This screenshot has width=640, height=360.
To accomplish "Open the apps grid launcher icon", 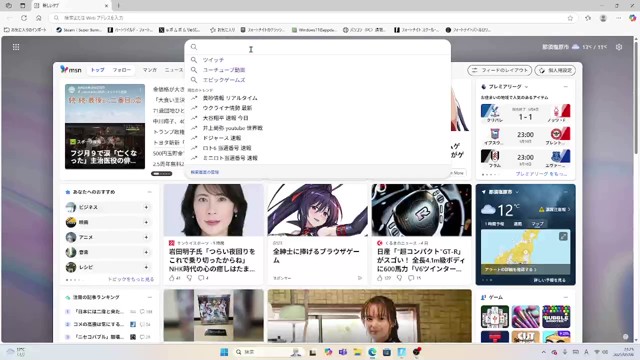I will point(16,47).
